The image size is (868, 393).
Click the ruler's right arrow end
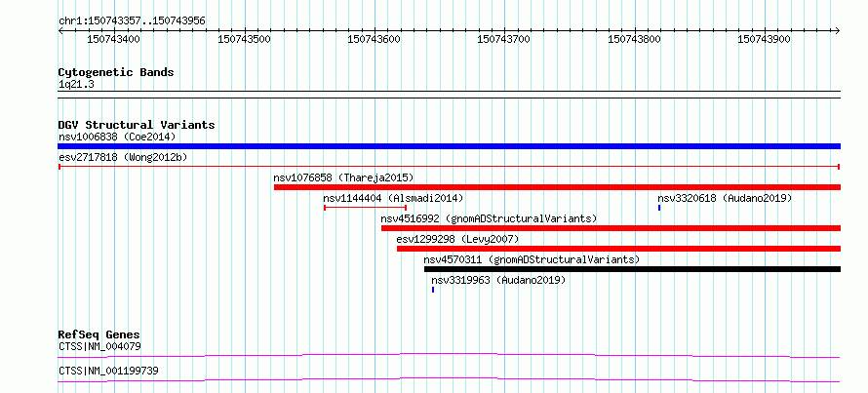click(838, 30)
